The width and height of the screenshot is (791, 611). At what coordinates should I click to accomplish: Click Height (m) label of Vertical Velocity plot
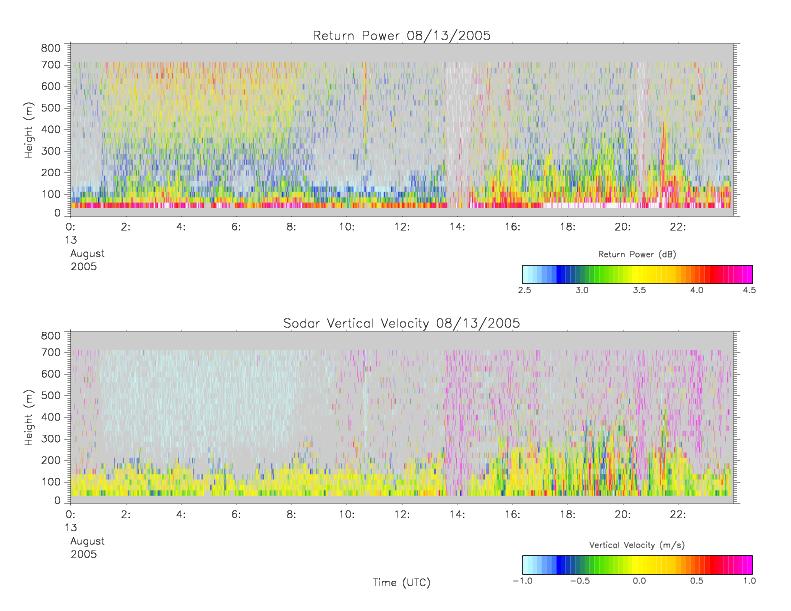click(x=29, y=417)
